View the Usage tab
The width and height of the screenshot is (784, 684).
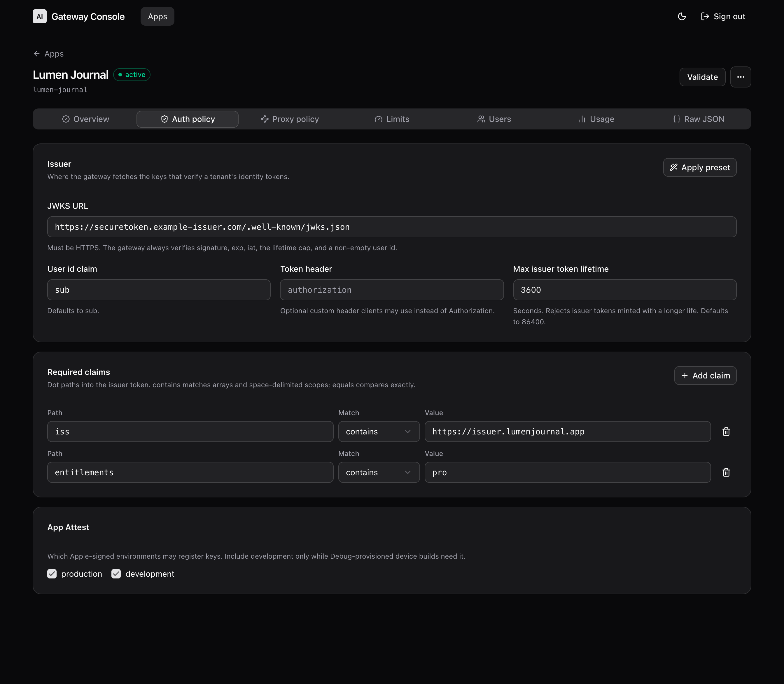[x=596, y=119]
